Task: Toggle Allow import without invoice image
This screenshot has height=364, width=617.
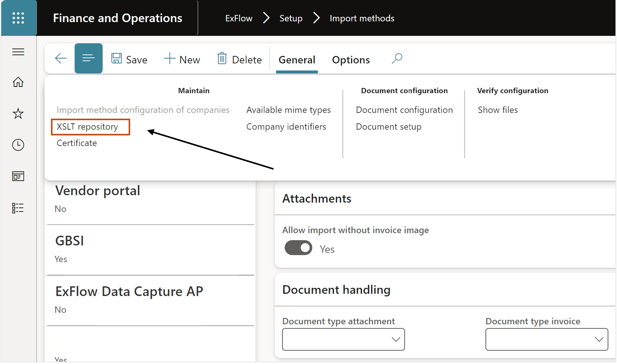Action: pyautogui.click(x=298, y=248)
